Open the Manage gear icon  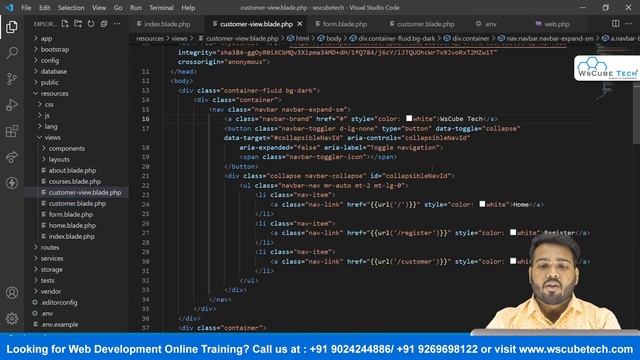point(12,318)
